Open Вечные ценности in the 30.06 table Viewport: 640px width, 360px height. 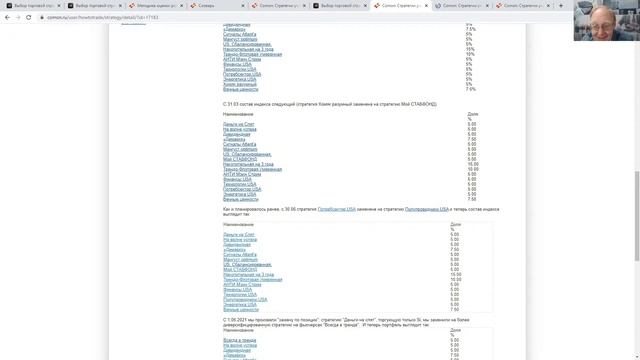coord(241,309)
